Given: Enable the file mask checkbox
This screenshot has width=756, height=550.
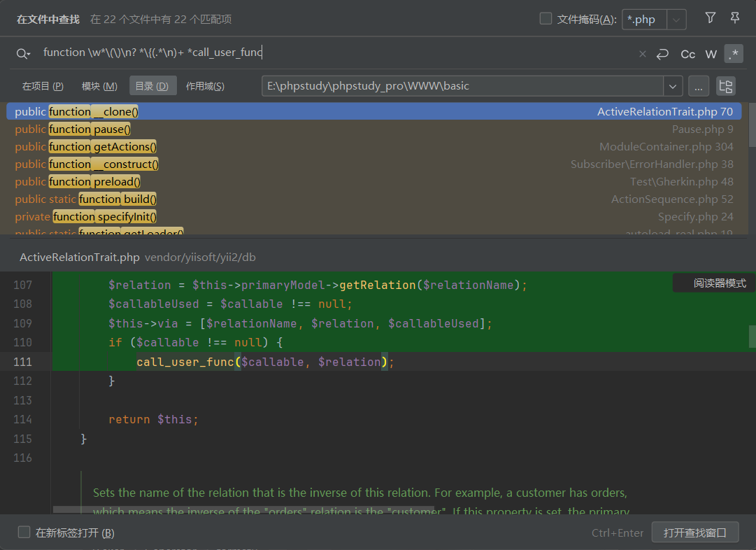Looking at the screenshot, I should tap(546, 19).
